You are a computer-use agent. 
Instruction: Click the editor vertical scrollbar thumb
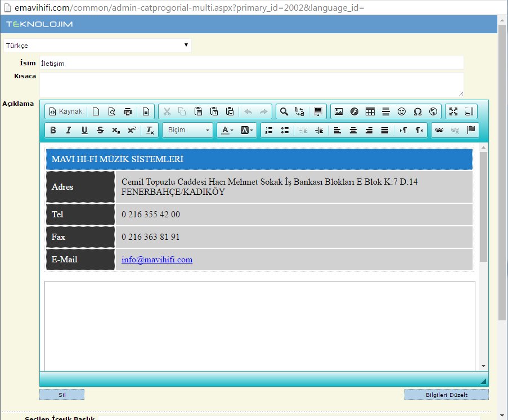483,207
